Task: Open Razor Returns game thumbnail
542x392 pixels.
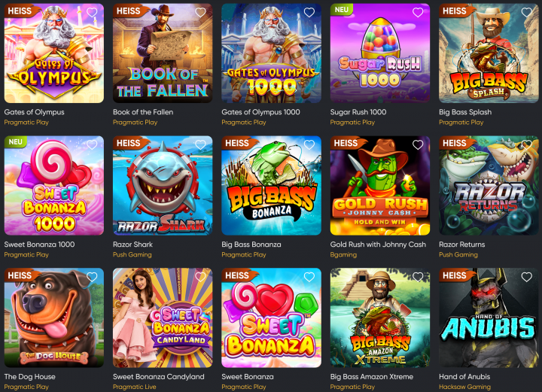Action: [489, 185]
